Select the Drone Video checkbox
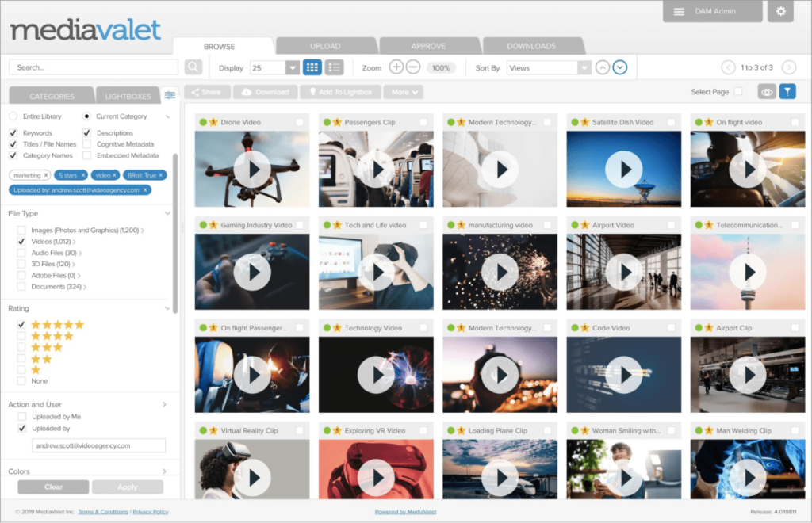Screen dimensions: 812x523 [x=299, y=122]
